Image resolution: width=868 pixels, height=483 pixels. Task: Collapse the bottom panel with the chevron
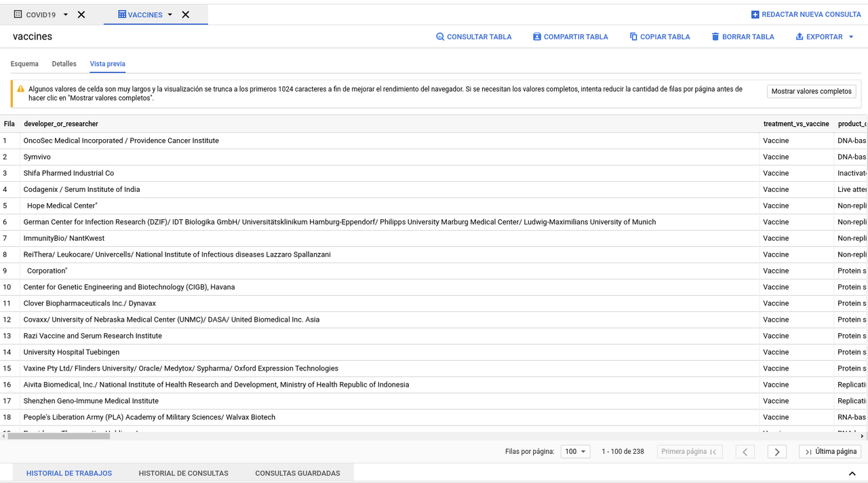(x=852, y=474)
